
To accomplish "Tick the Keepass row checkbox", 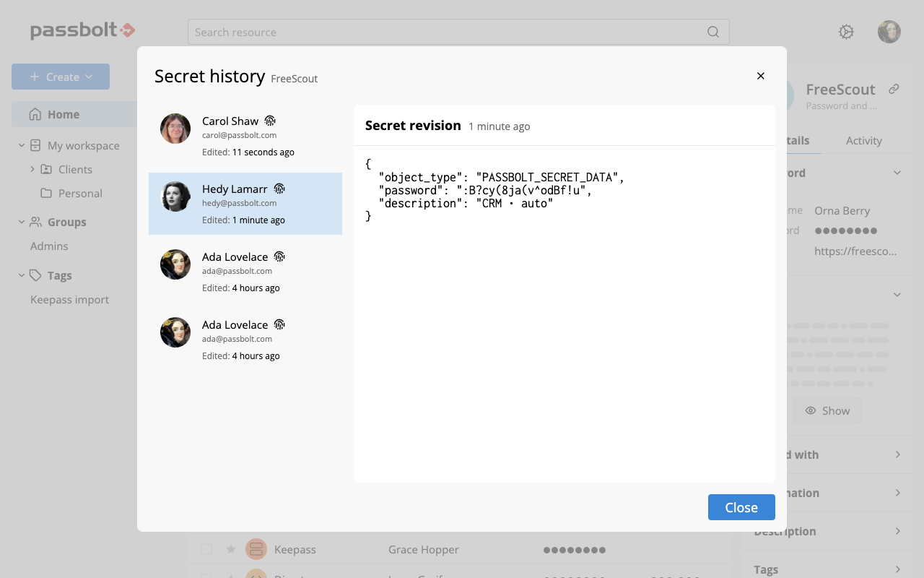I will 206,549.
